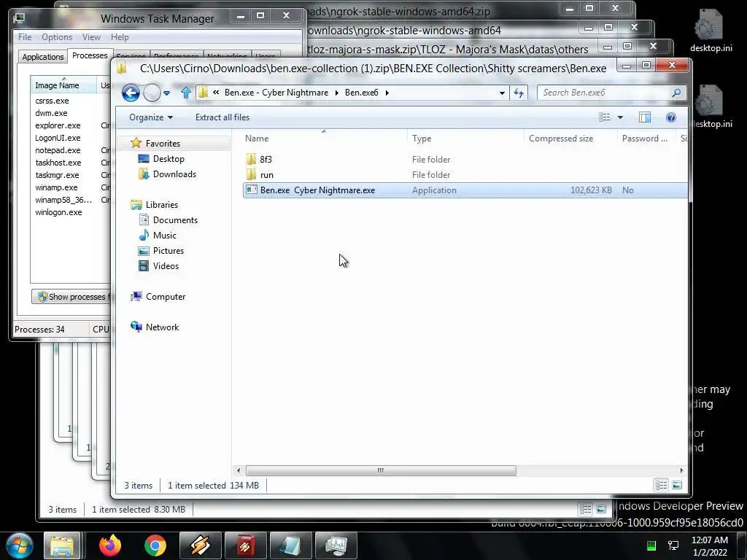Click the horizontal scrollbar thumb

(381, 470)
